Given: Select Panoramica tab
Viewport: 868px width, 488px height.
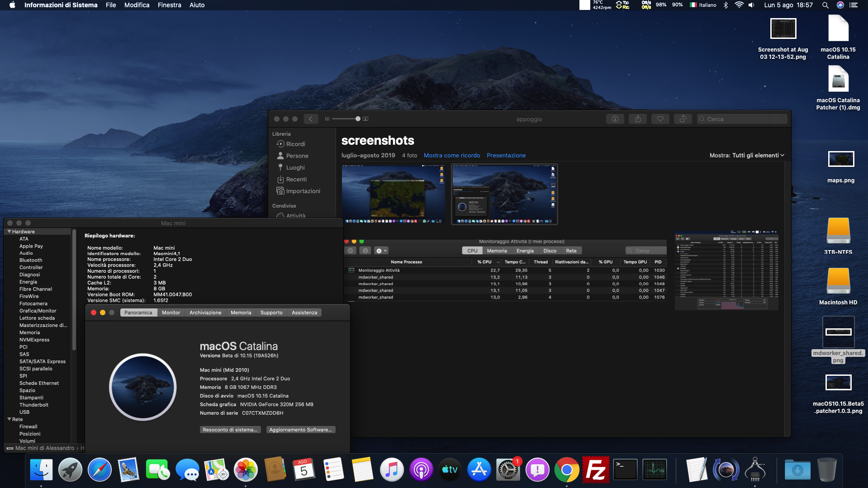Looking at the screenshot, I should (x=138, y=313).
